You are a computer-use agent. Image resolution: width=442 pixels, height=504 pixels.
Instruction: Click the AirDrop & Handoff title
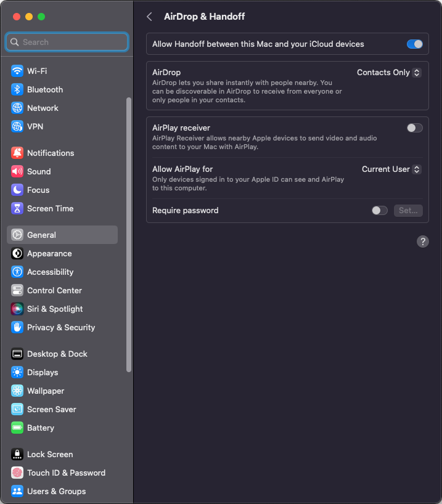pos(204,17)
